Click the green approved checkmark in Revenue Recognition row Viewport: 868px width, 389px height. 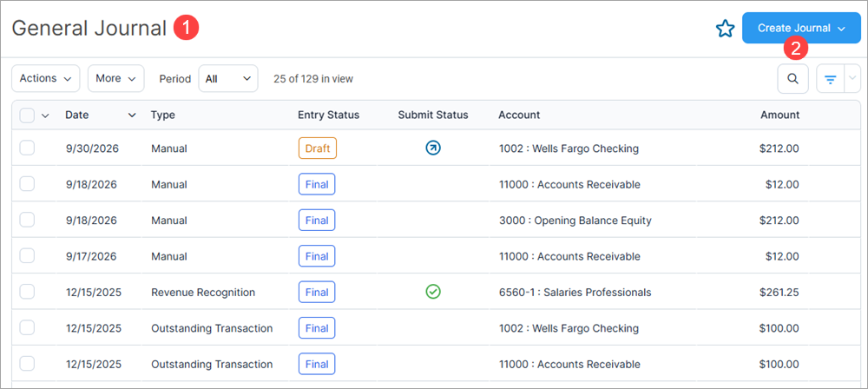(x=433, y=292)
